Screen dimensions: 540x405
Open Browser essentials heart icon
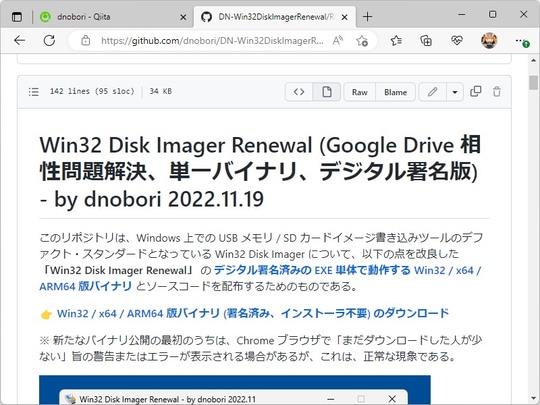[x=457, y=41]
